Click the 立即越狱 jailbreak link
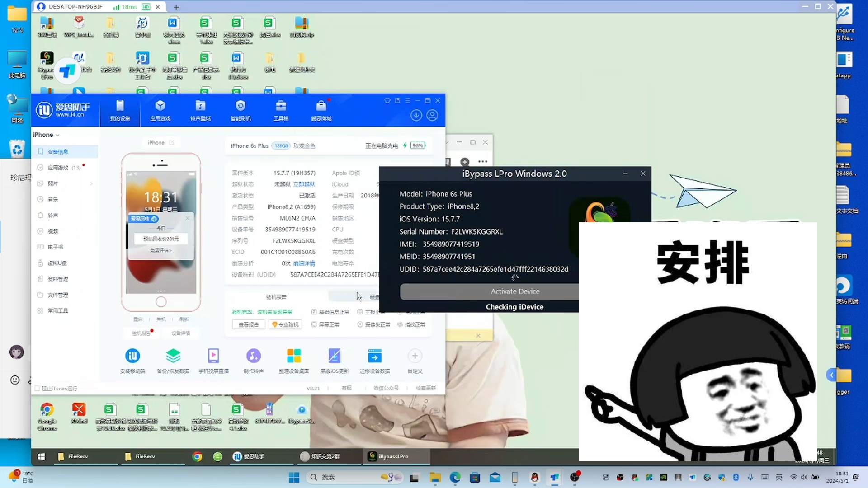This screenshot has height=488, width=868. tap(304, 184)
